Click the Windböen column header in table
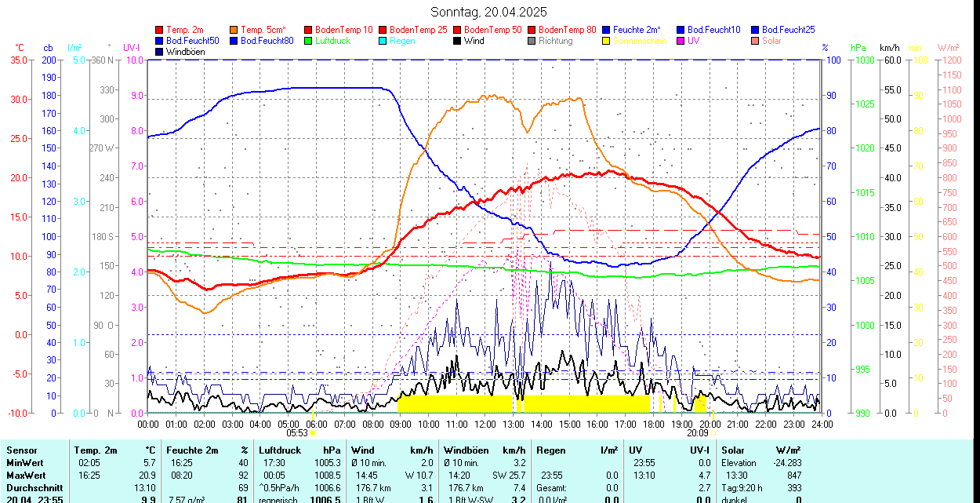Viewport: 980px width, 503px height. pyautogui.click(x=466, y=450)
